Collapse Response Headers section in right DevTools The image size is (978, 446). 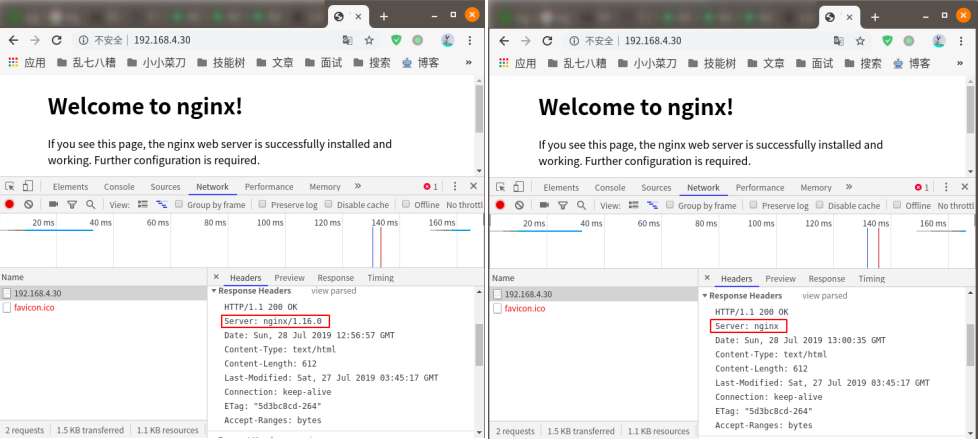705,296
